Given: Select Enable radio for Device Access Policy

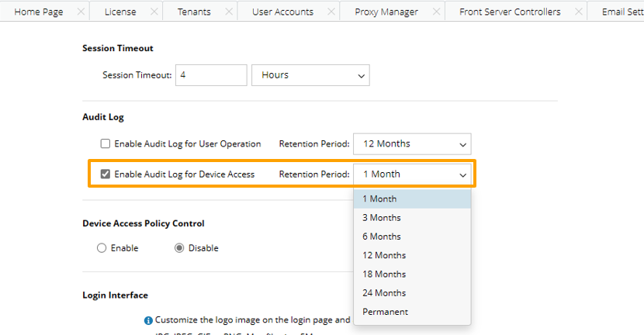Looking at the screenshot, I should (102, 248).
